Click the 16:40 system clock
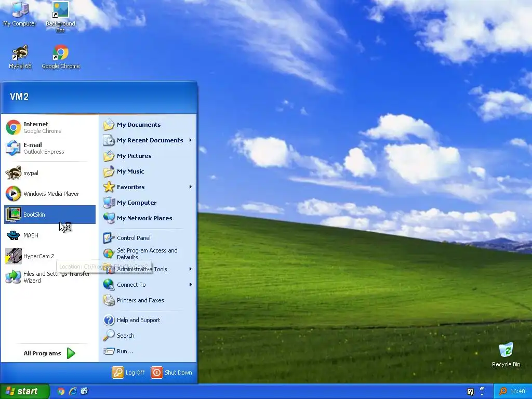Viewport: 532px width, 399px height. click(518, 392)
